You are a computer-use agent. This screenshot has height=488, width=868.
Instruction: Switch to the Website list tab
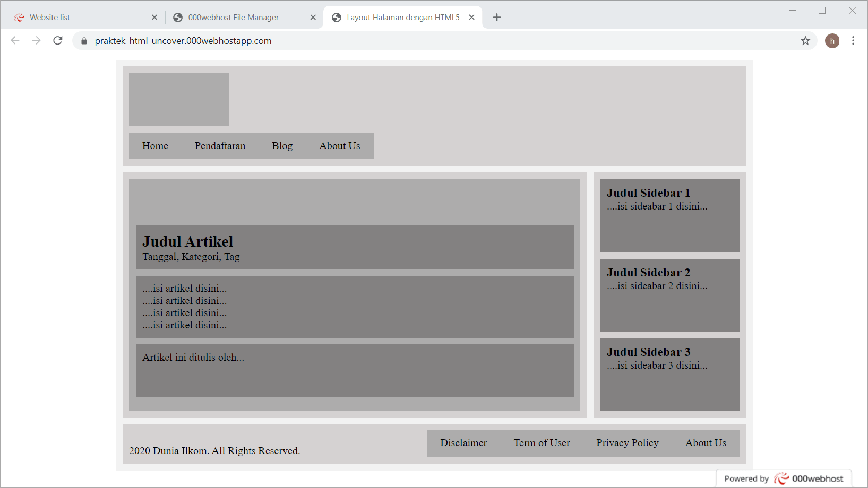coord(85,18)
